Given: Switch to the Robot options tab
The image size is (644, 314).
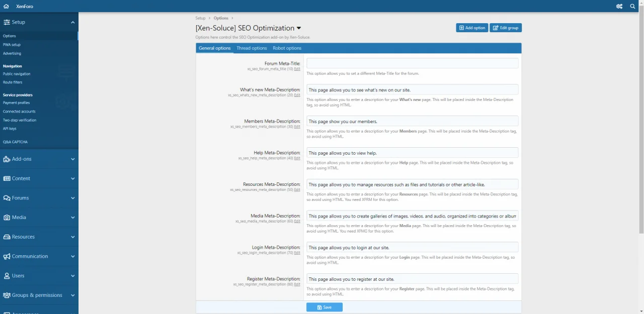Looking at the screenshot, I should [x=287, y=48].
